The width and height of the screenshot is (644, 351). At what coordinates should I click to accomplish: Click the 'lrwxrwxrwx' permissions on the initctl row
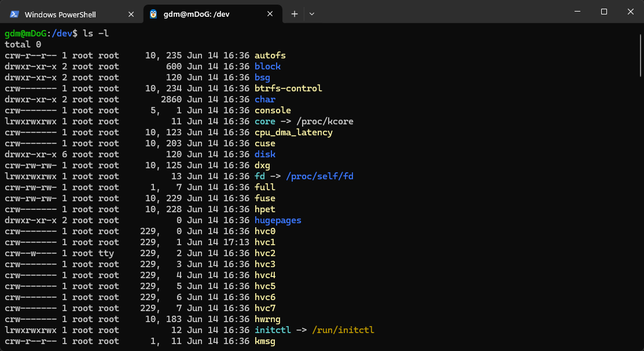pyautogui.click(x=31, y=331)
